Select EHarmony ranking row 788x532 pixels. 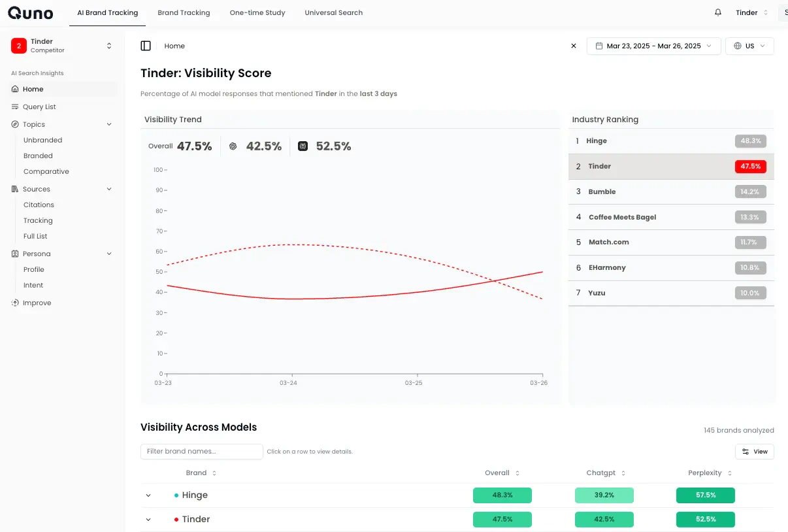click(x=671, y=267)
